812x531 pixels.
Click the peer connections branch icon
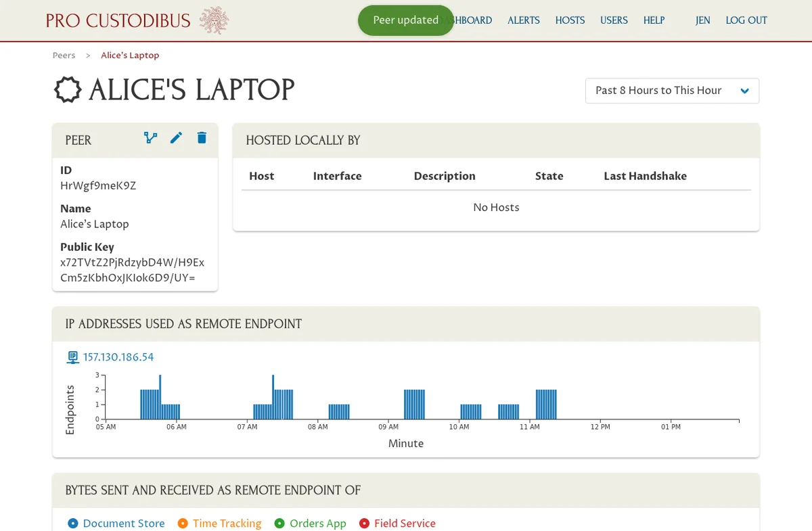150,138
